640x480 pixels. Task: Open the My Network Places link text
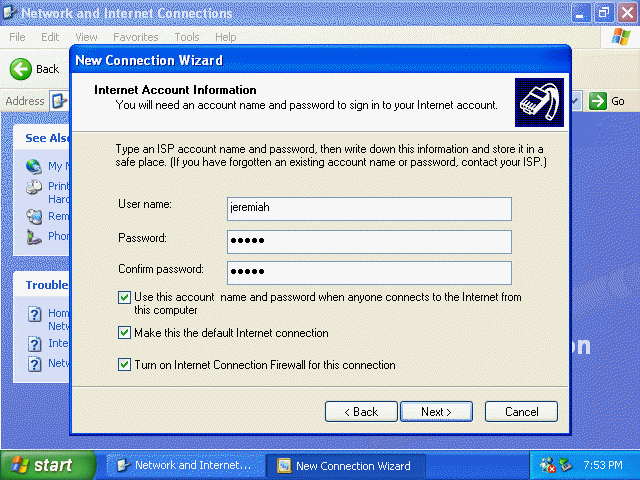coord(58,166)
